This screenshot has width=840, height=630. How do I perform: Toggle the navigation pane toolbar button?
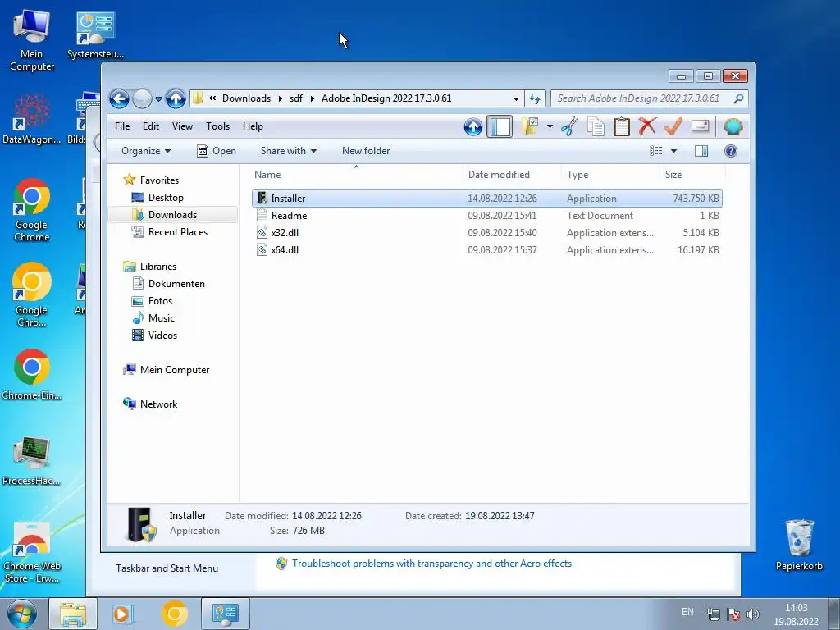pyautogui.click(x=500, y=127)
